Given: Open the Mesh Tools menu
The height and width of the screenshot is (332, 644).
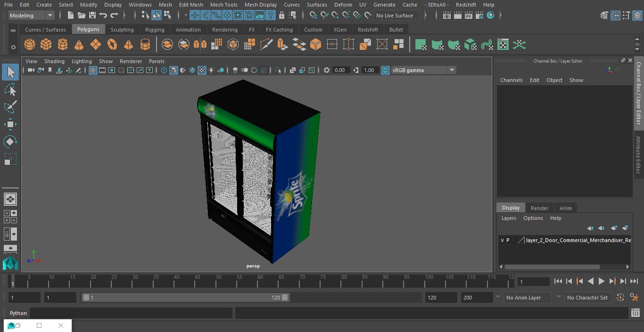Looking at the screenshot, I should [224, 5].
